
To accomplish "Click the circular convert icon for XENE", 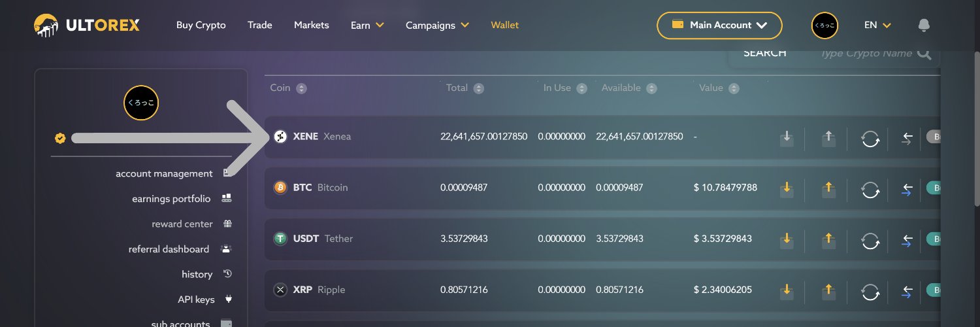I will (x=870, y=138).
